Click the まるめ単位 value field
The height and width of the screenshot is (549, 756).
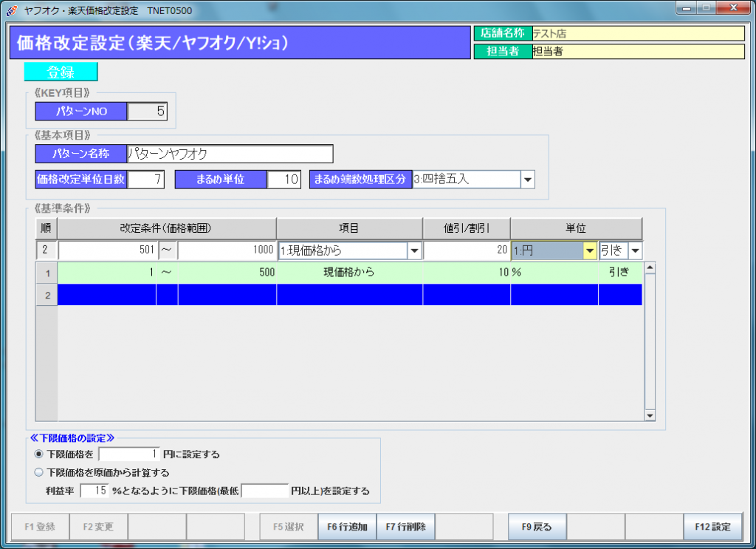(x=283, y=180)
